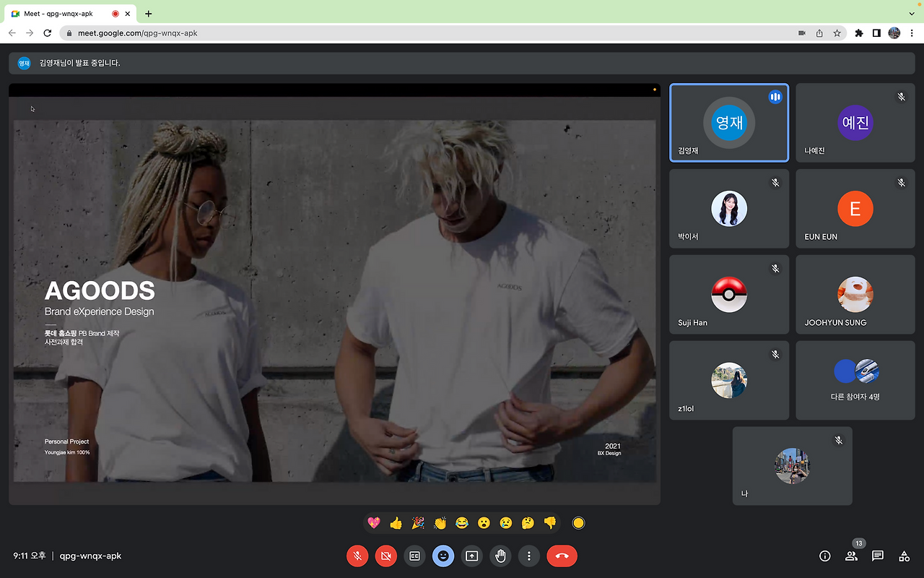The width and height of the screenshot is (924, 578).
Task: Select the EUN EUN participant tile
Action: click(855, 209)
